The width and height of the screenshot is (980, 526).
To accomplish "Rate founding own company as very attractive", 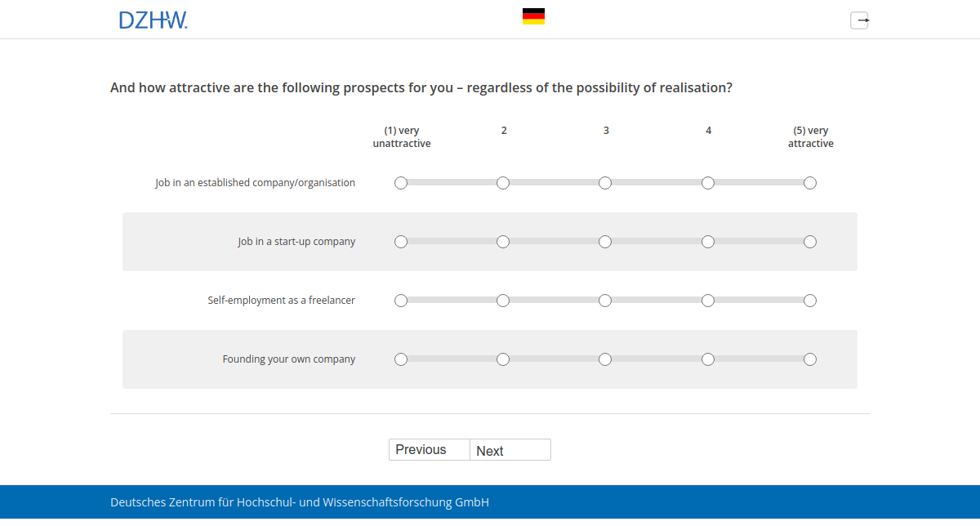I will 809,359.
